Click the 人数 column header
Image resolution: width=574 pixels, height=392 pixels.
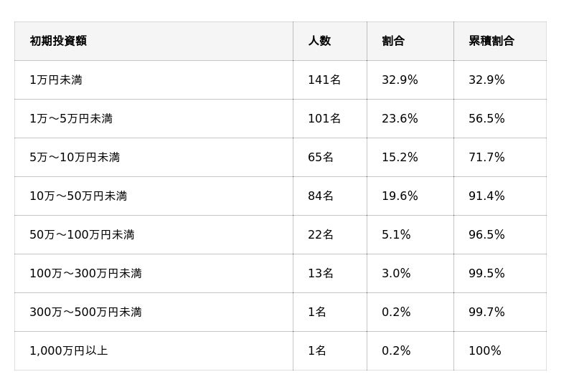319,41
